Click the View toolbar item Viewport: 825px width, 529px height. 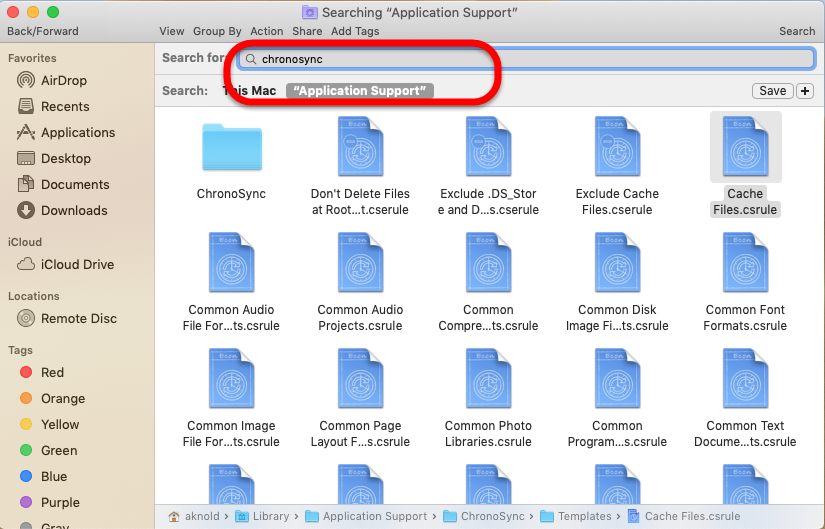[171, 31]
